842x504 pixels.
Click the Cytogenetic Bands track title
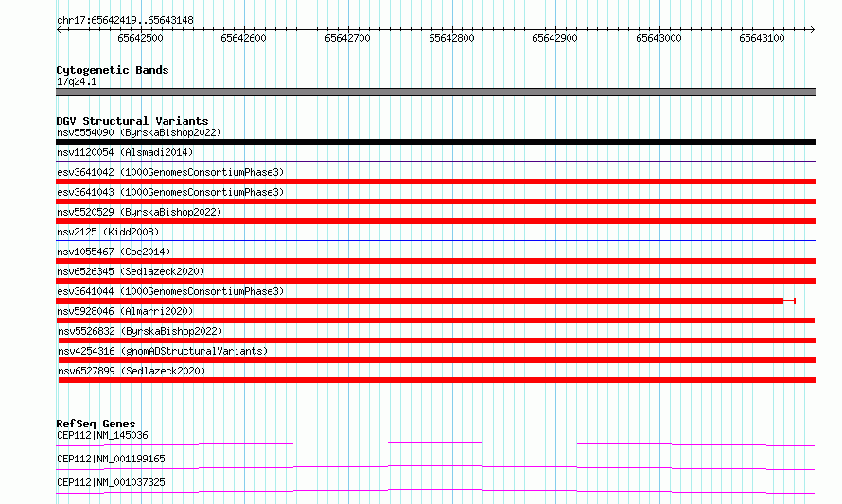coord(113,70)
